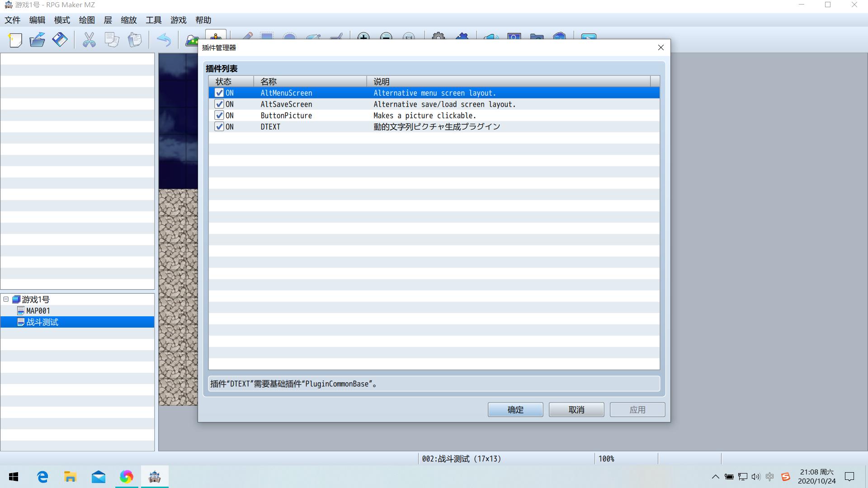The width and height of the screenshot is (868, 488).
Task: Select the Map mode toolbar icon
Action: (193, 40)
